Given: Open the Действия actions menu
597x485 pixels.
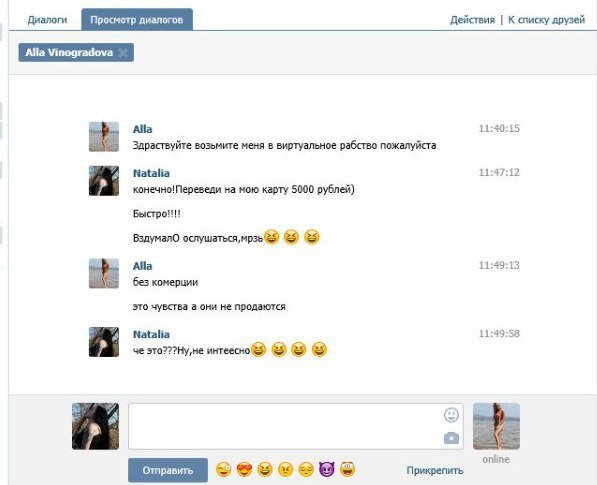Looking at the screenshot, I should (472, 20).
